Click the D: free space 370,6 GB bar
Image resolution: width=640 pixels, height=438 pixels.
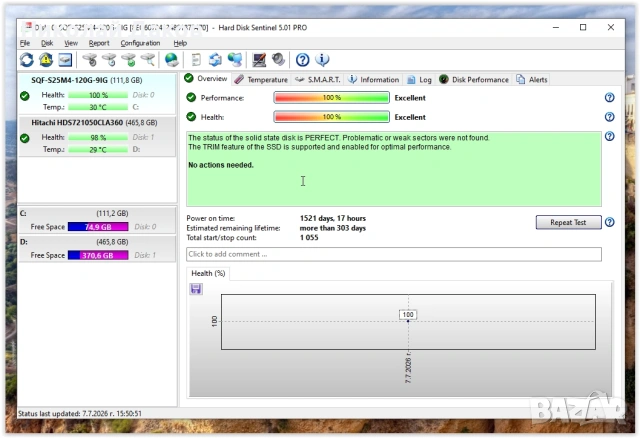98,256
